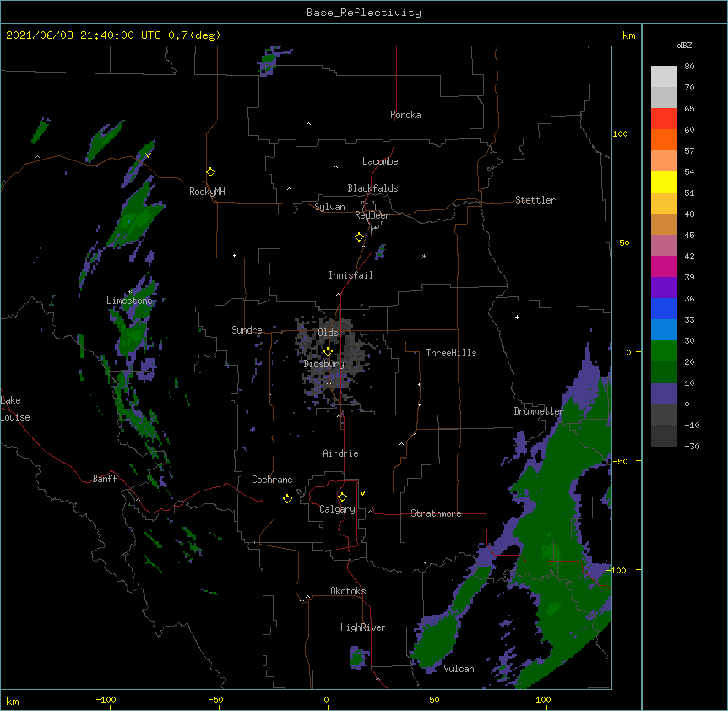Click the Base_Reflectivity title
728x711 pixels.
(364, 13)
